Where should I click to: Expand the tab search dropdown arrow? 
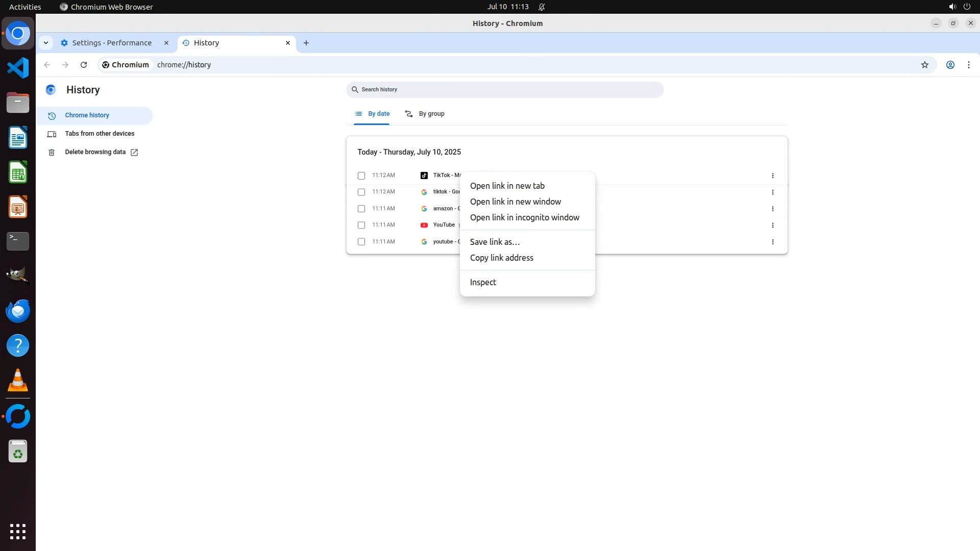tap(46, 43)
